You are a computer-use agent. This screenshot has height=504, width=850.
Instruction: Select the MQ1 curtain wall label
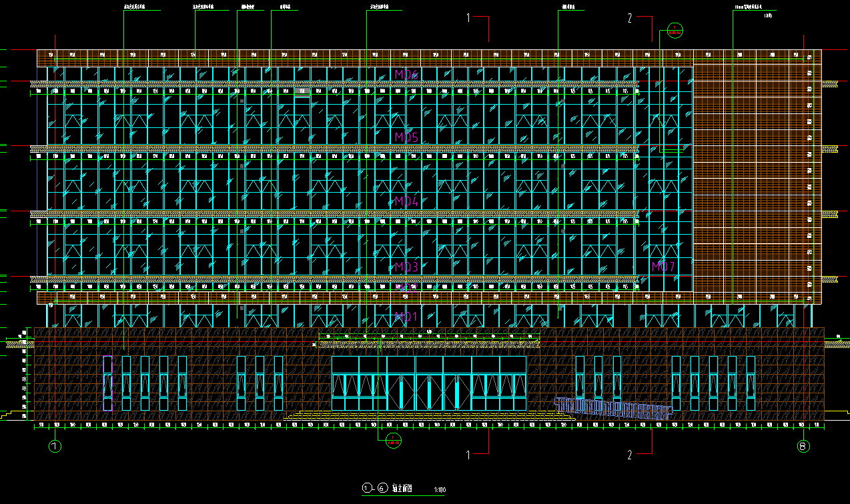(x=406, y=316)
